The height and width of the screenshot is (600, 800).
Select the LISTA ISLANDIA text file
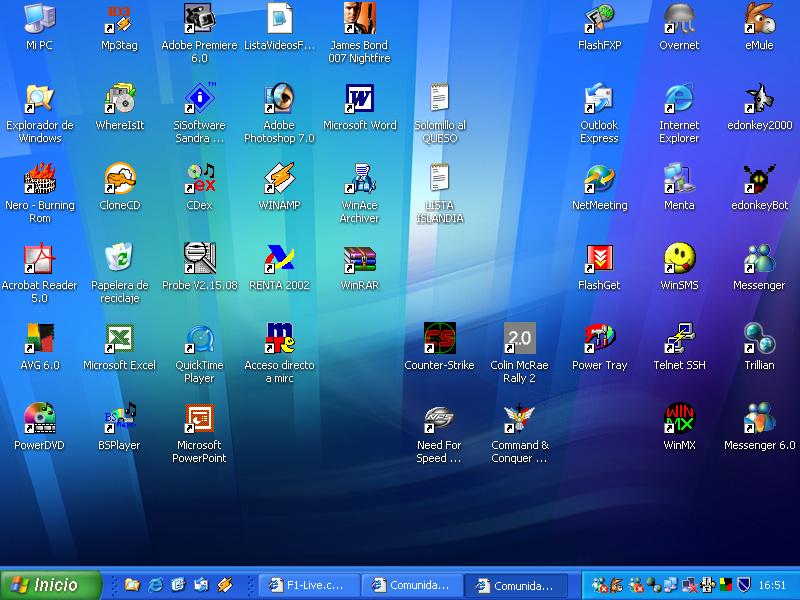pyautogui.click(x=439, y=180)
